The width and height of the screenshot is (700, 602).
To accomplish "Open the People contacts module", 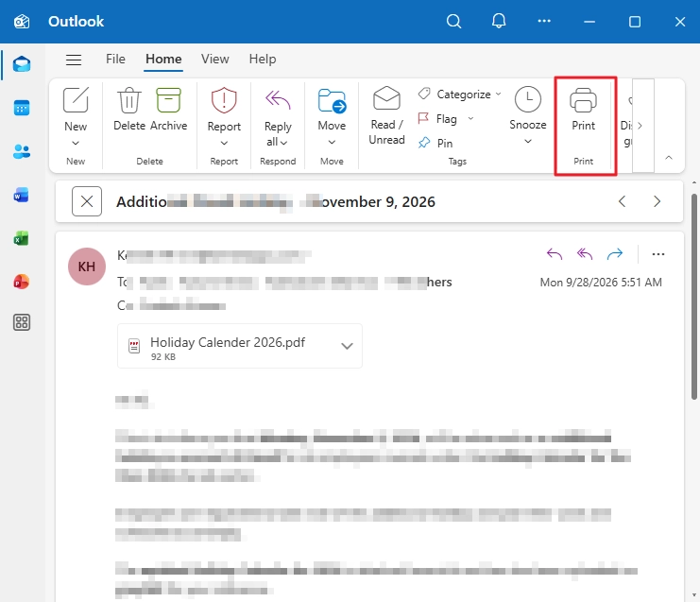I will 22,152.
